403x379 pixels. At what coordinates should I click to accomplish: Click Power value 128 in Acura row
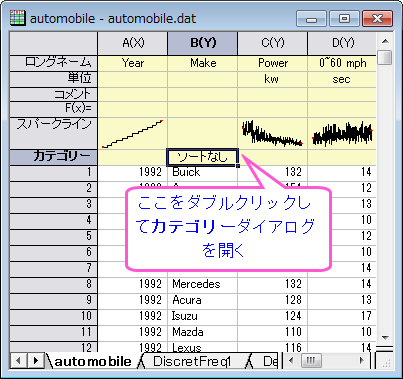click(x=273, y=300)
